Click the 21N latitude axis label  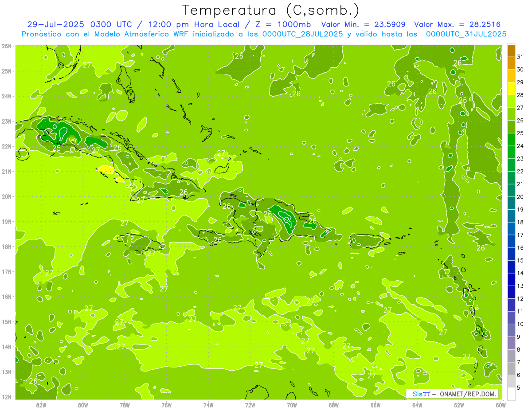point(6,172)
